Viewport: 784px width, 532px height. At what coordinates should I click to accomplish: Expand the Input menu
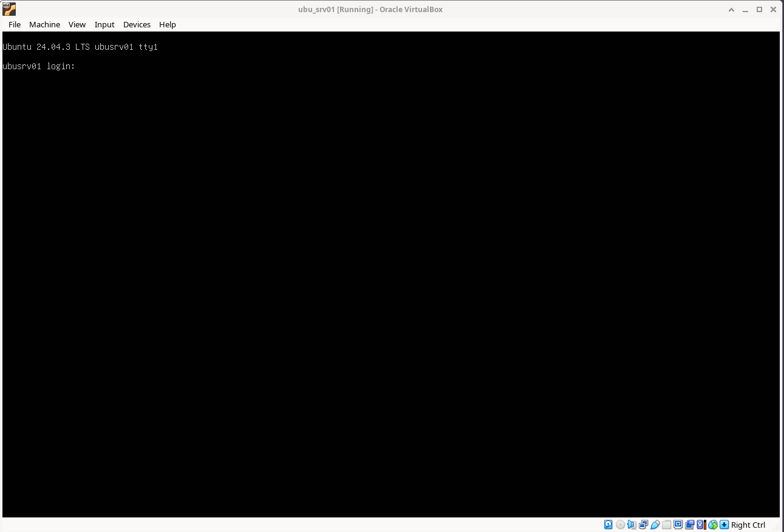(x=104, y=24)
